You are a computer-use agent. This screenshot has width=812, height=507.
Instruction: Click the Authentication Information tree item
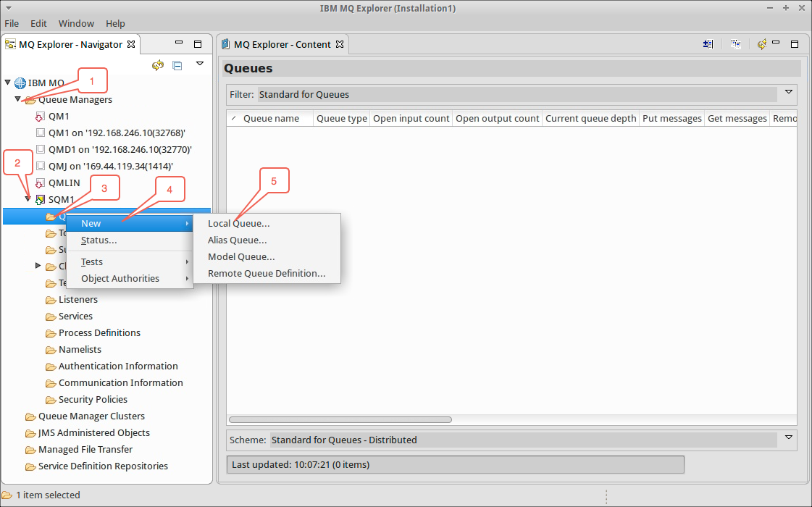pyautogui.click(x=118, y=366)
